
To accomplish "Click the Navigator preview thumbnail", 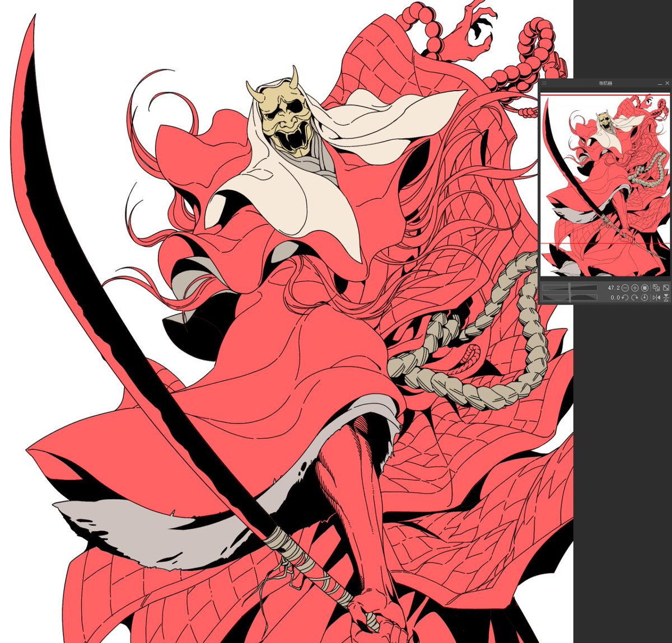I will point(605,185).
